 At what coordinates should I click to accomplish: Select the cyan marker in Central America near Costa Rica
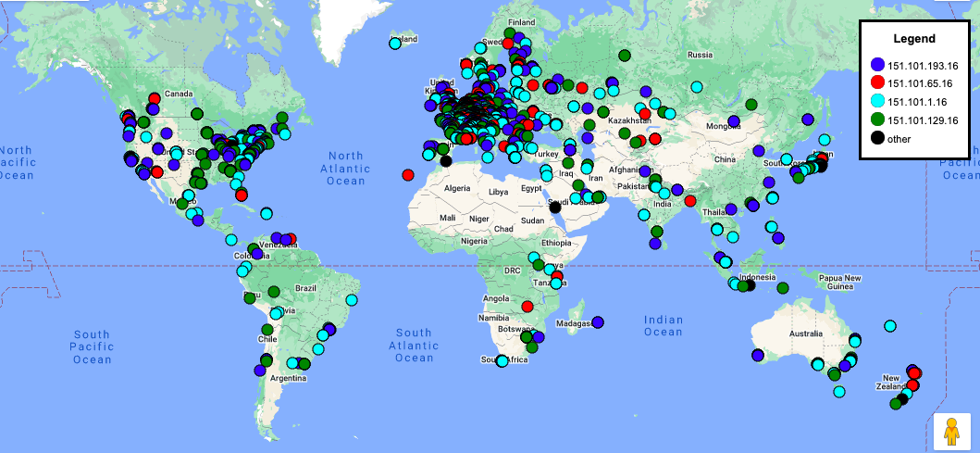[231, 239]
